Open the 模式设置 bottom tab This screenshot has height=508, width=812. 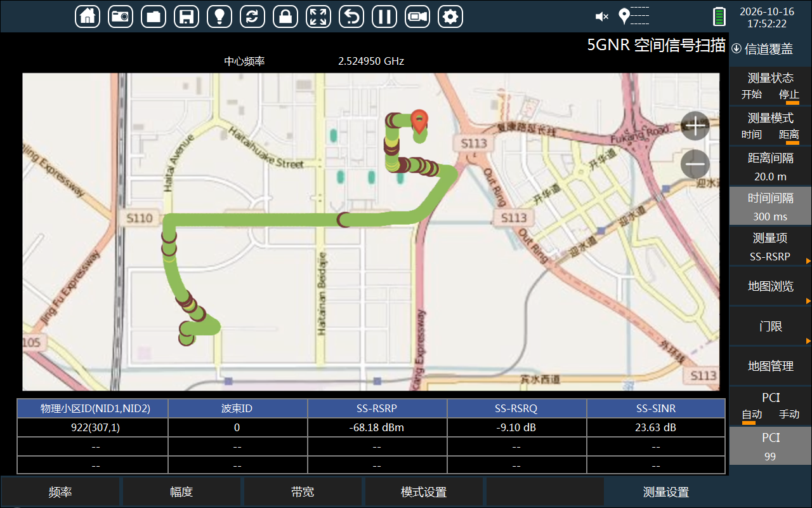(424, 492)
